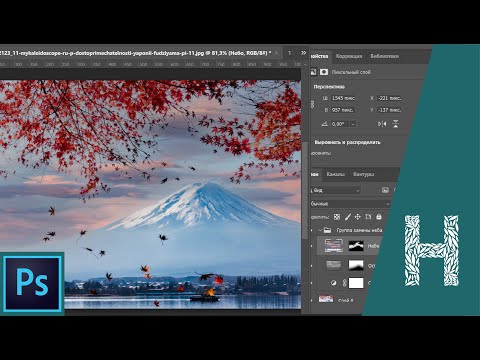Viewport: 480px width, 360px height.
Task: Click the folder icon of sky replacement group
Action: coord(327,230)
